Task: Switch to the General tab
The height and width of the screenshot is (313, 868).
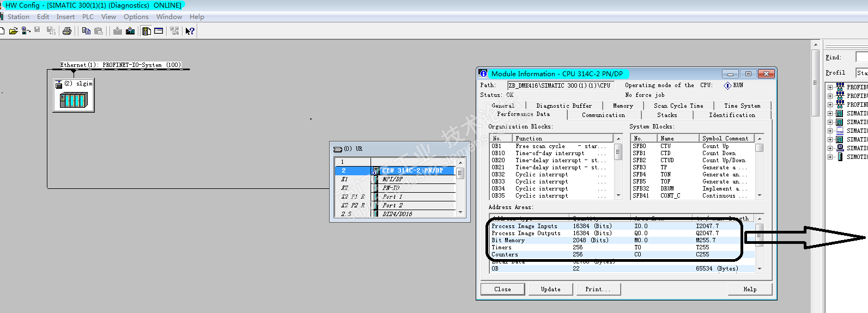Action: pyautogui.click(x=503, y=106)
